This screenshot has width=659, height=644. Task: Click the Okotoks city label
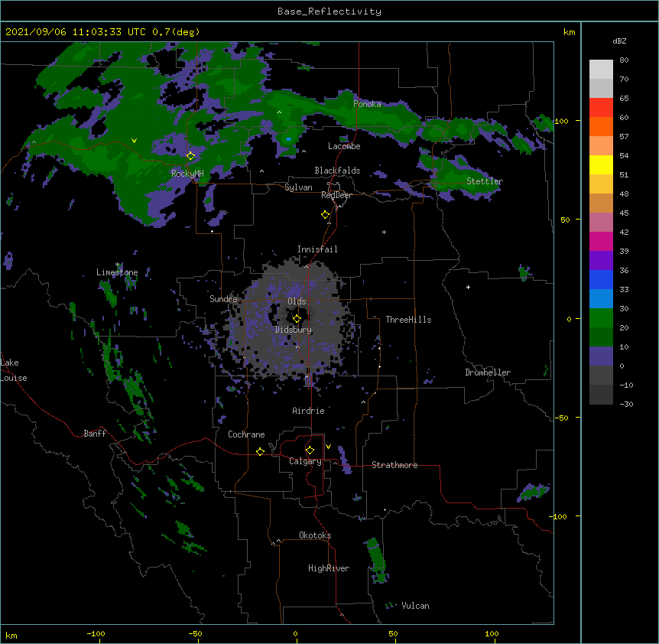(315, 535)
